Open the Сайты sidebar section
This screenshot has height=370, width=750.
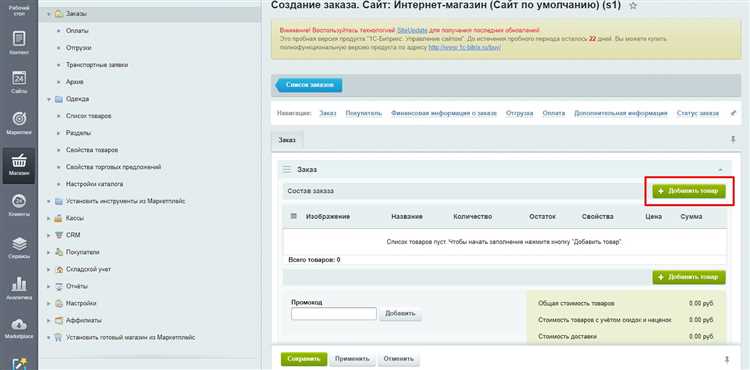click(x=19, y=82)
